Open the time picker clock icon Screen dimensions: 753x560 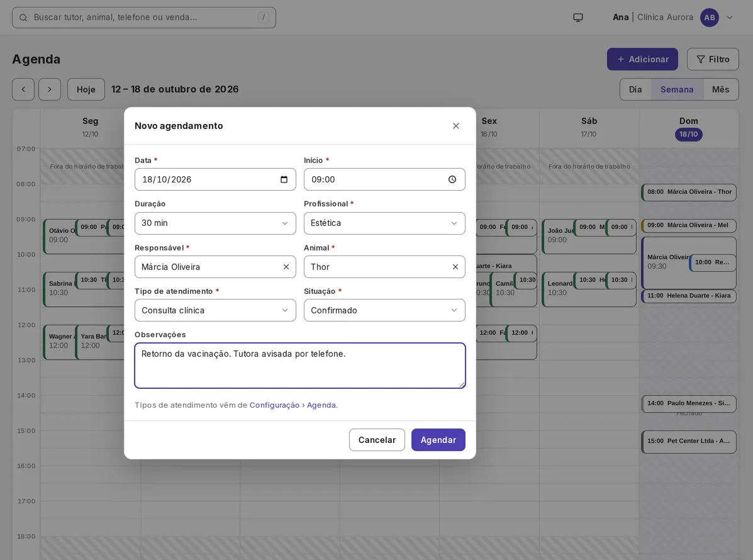point(452,179)
